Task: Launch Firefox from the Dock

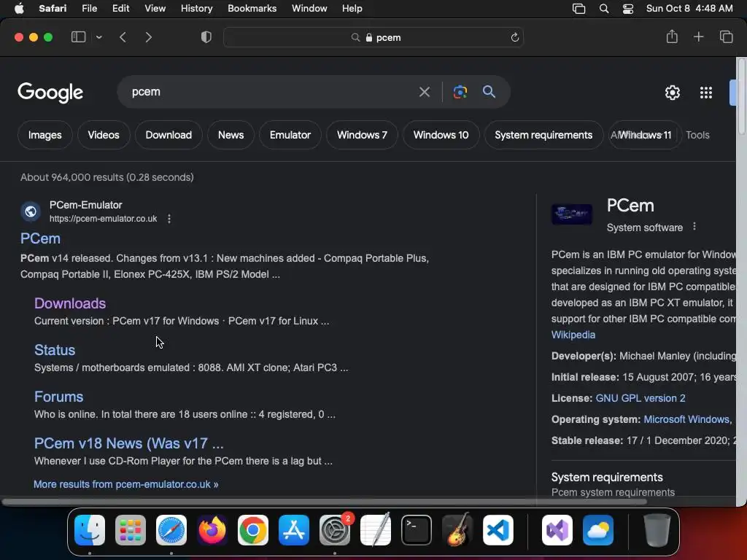Action: click(x=212, y=530)
